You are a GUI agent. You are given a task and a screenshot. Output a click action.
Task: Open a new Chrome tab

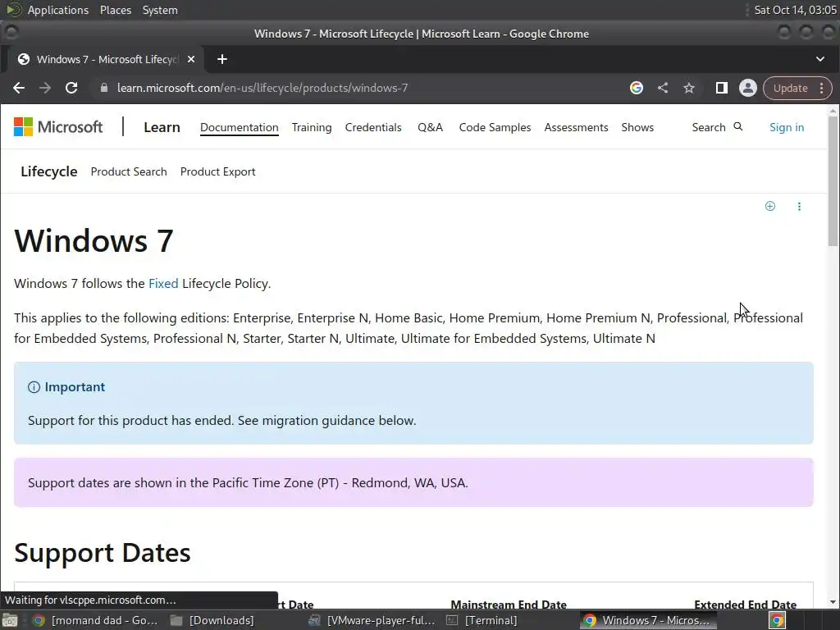click(x=222, y=59)
